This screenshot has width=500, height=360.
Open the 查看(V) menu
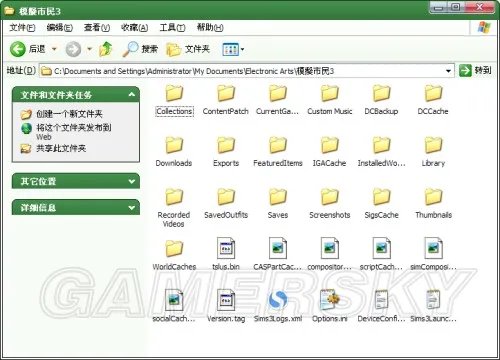pos(97,27)
